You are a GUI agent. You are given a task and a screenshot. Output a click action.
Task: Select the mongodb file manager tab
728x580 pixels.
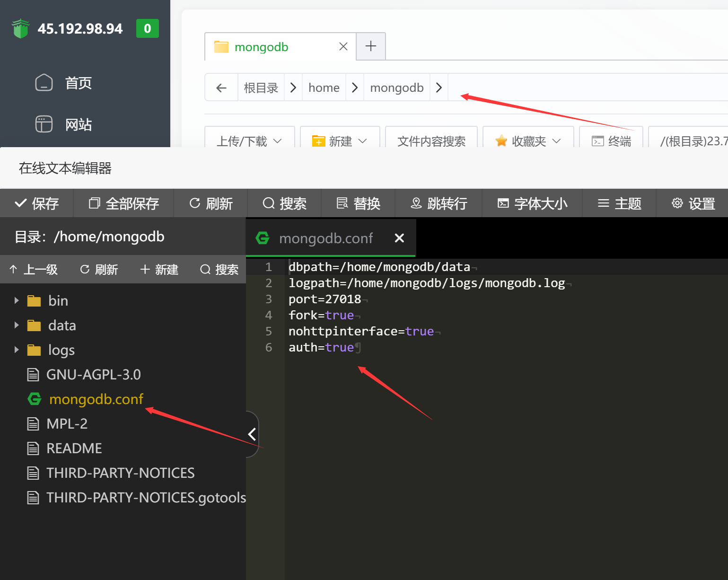pos(280,47)
